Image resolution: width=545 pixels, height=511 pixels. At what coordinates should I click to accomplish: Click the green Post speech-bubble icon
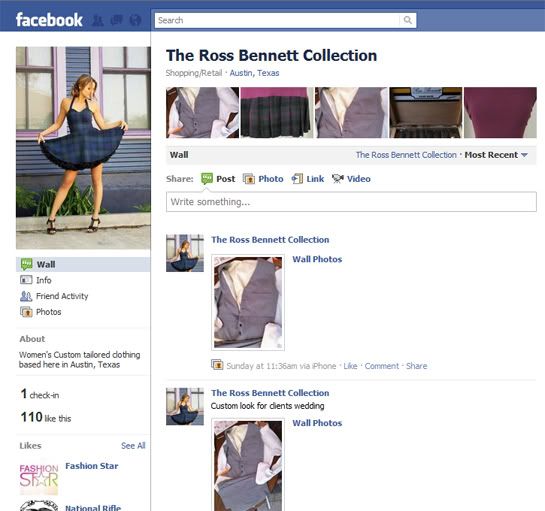(x=207, y=179)
